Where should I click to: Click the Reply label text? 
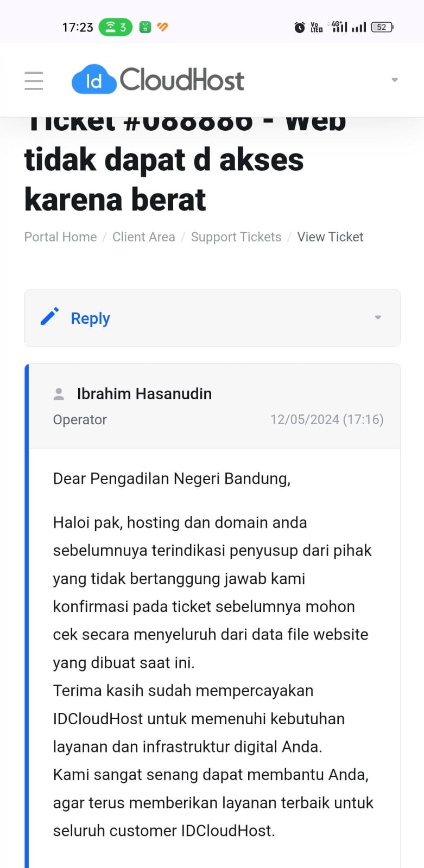pyautogui.click(x=91, y=318)
